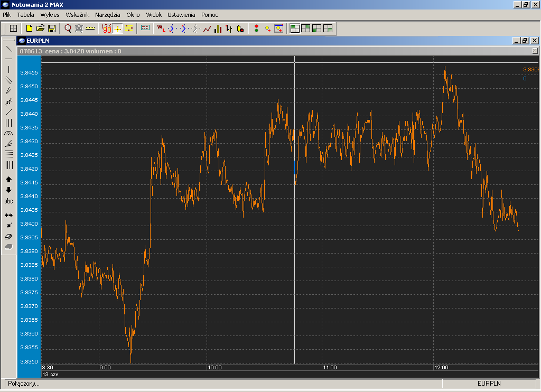Switch to bar chart type icon

pos(218,29)
